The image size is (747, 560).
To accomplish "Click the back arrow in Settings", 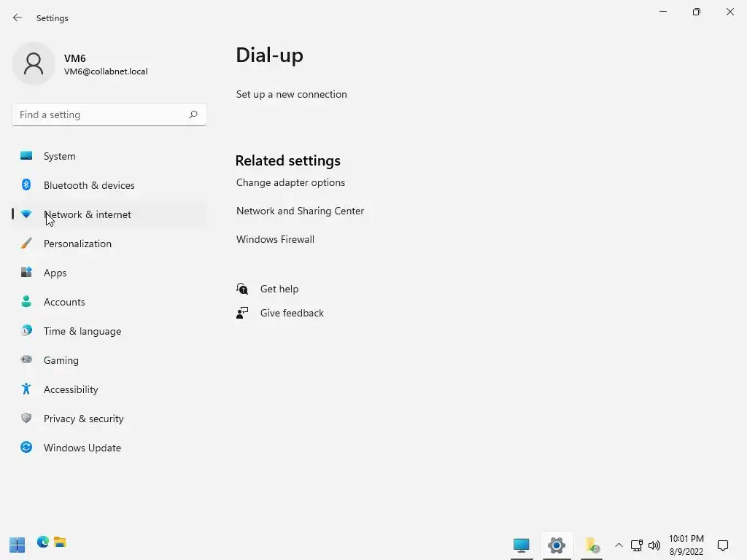I will (x=18, y=17).
